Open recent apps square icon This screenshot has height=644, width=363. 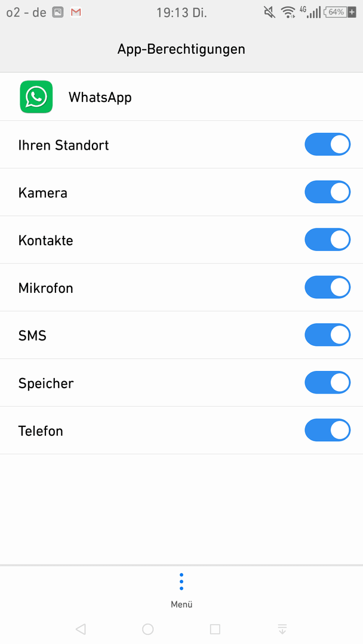pos(215,629)
